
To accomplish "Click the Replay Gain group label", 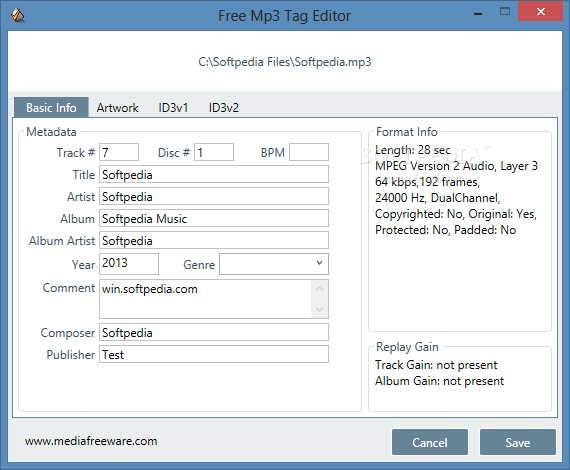I will coord(407,347).
